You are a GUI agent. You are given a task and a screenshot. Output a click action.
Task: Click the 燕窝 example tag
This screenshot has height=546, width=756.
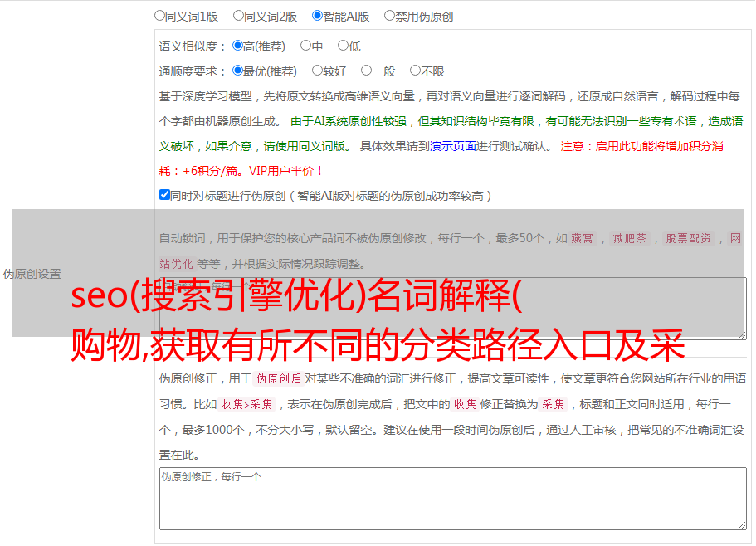pos(583,238)
